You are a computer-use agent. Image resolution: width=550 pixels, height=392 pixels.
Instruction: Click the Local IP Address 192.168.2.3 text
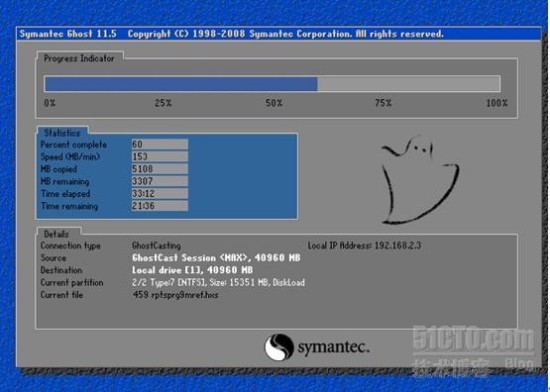(364, 245)
